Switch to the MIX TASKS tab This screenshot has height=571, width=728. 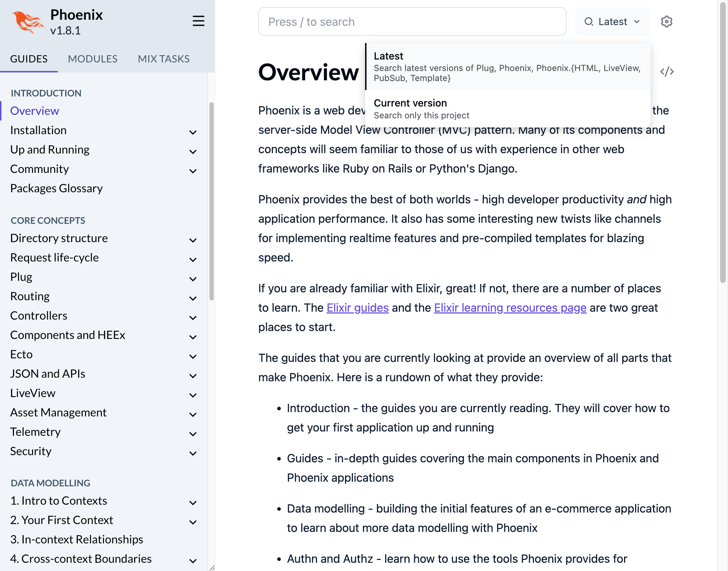(163, 58)
